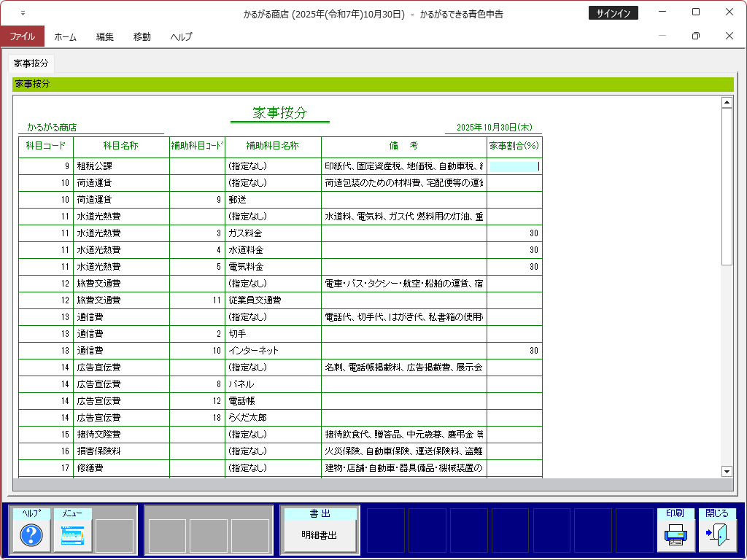
Task: Select the 移動 menu
Action: [x=142, y=36]
